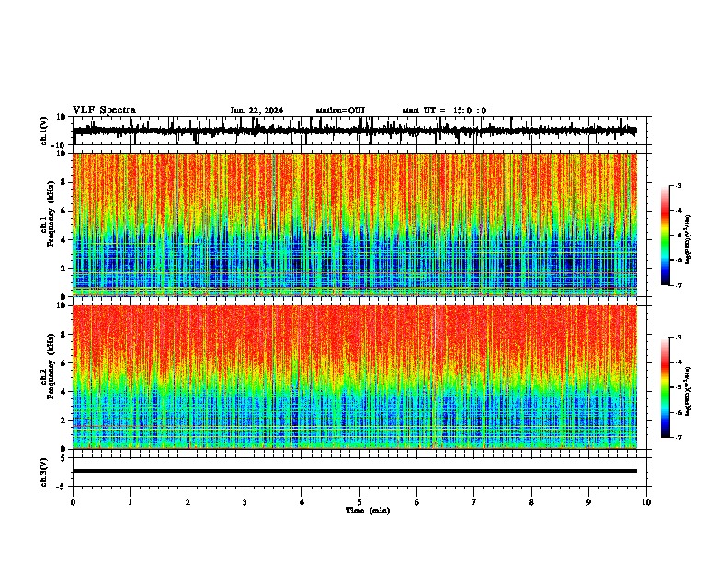Select the "Time (min)" axis label
This screenshot has height=563, width=728.
click(x=368, y=511)
